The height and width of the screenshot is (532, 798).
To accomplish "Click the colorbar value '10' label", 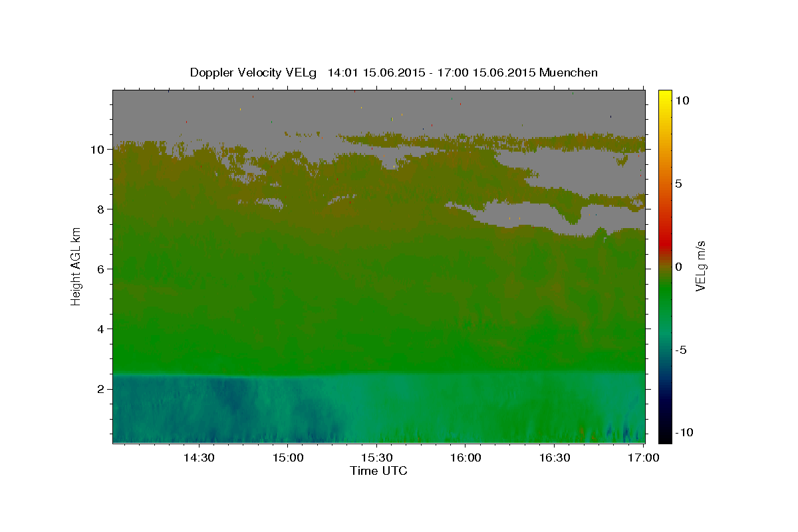I will pyautogui.click(x=682, y=100).
